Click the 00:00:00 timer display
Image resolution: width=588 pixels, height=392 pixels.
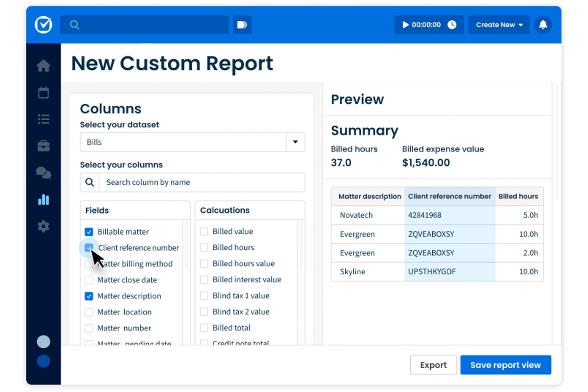(x=426, y=25)
